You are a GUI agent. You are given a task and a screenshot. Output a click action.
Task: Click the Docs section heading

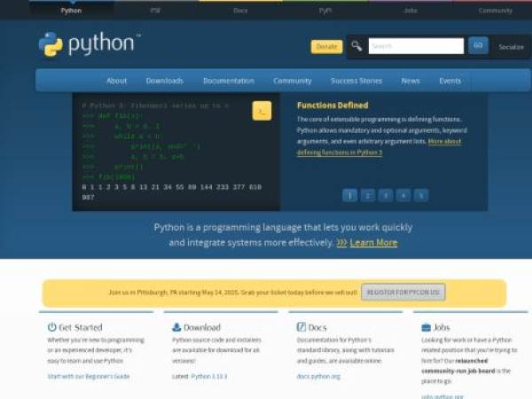317,327
